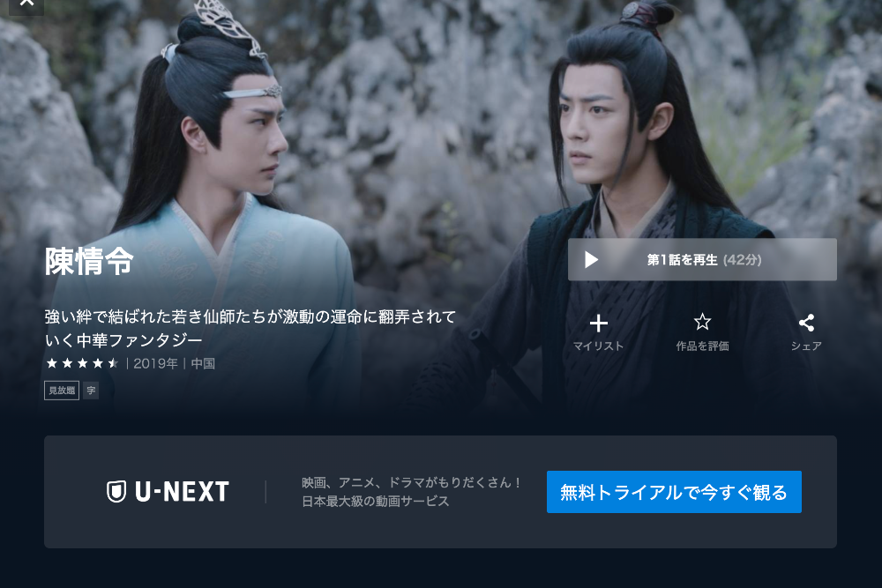Select the 作品を評価 label

coord(702,346)
